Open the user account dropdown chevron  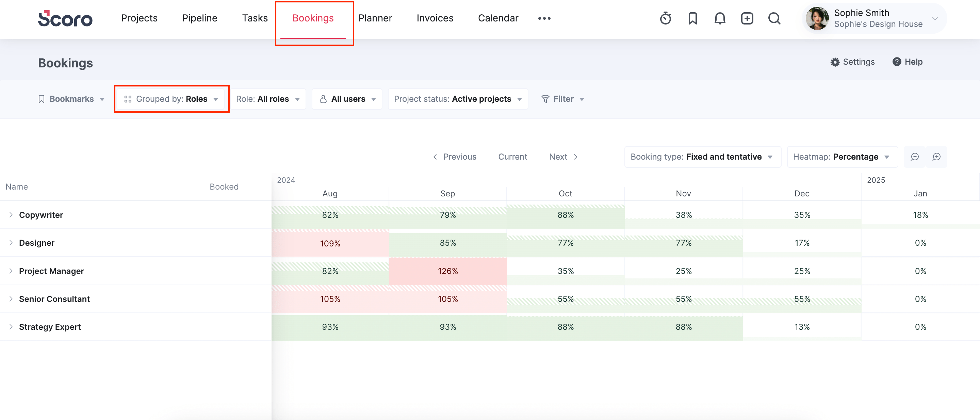[935, 18]
